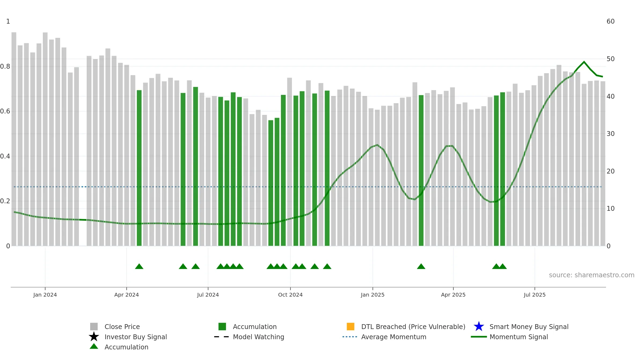Click the Jan 2024 axis label
The image size is (644, 362).
(45, 295)
